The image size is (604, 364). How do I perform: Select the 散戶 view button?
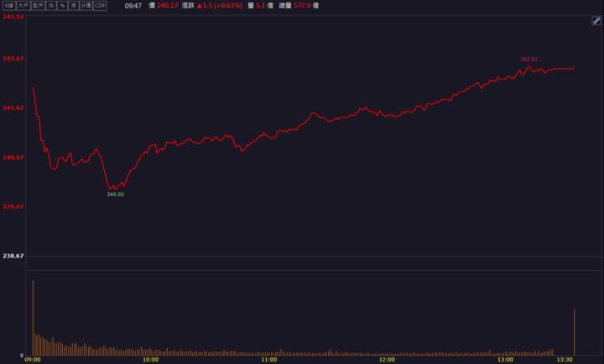(38, 5)
